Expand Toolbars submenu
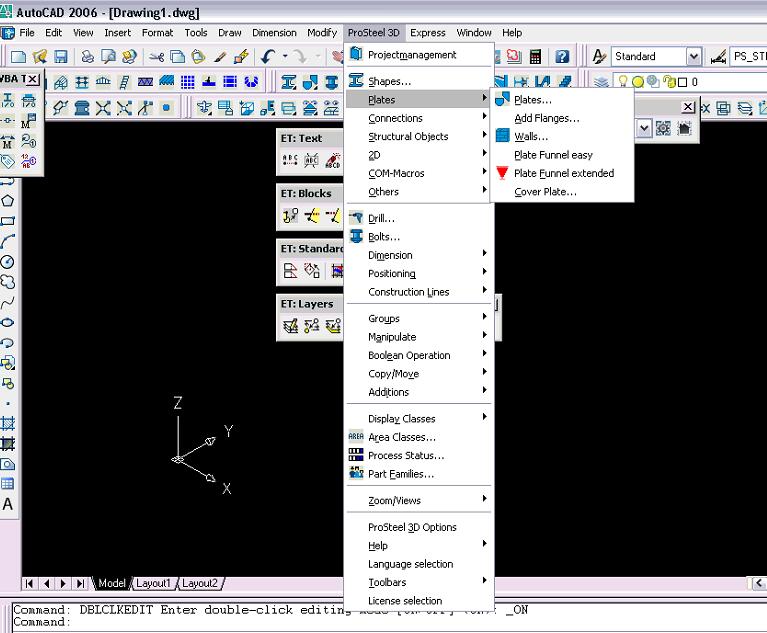 pyautogui.click(x=419, y=582)
